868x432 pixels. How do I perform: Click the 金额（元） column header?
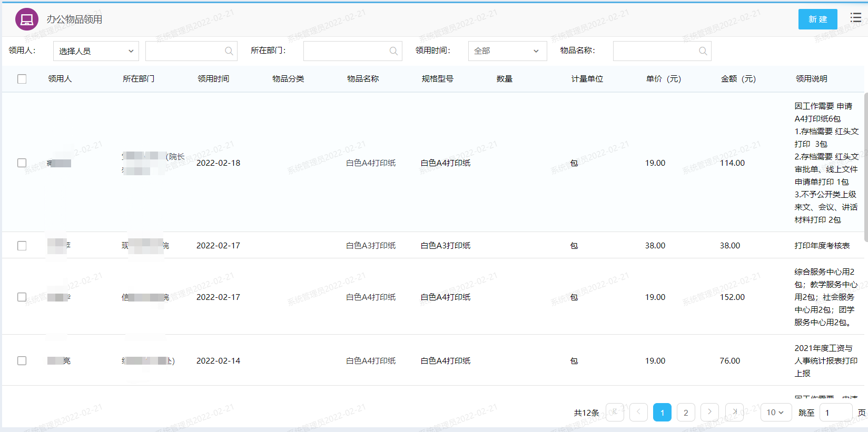(x=738, y=79)
